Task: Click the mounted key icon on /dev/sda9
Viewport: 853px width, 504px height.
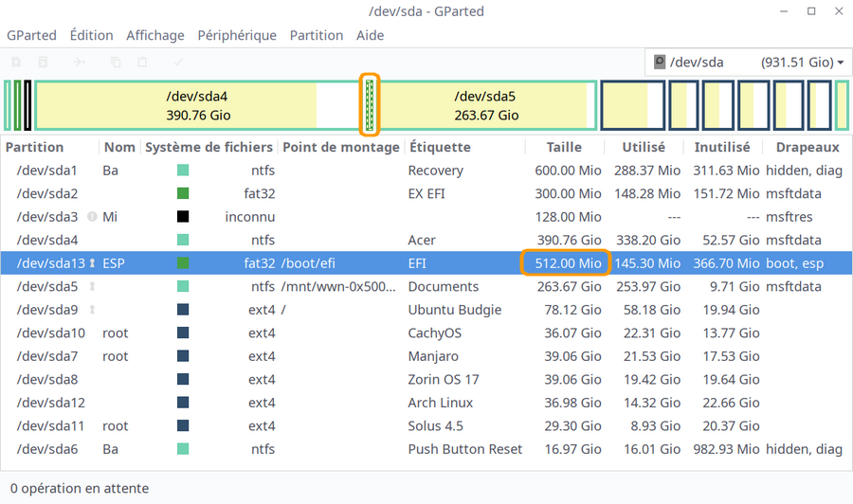Action: (x=92, y=310)
